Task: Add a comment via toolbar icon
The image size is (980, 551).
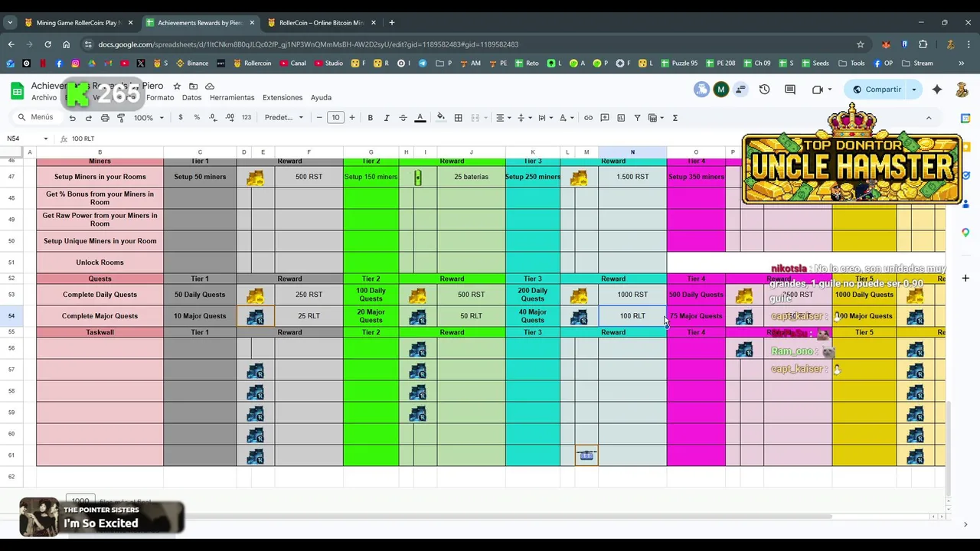Action: (605, 118)
